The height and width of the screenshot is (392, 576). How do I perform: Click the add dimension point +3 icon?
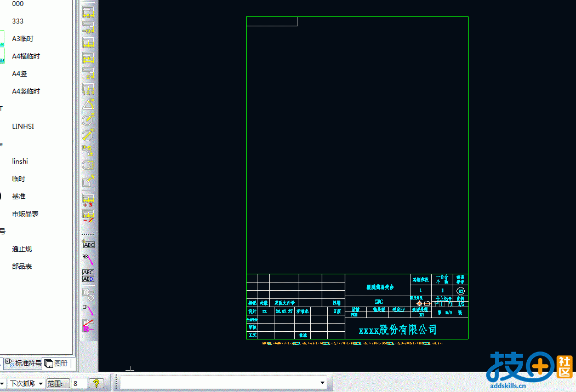pos(88,200)
